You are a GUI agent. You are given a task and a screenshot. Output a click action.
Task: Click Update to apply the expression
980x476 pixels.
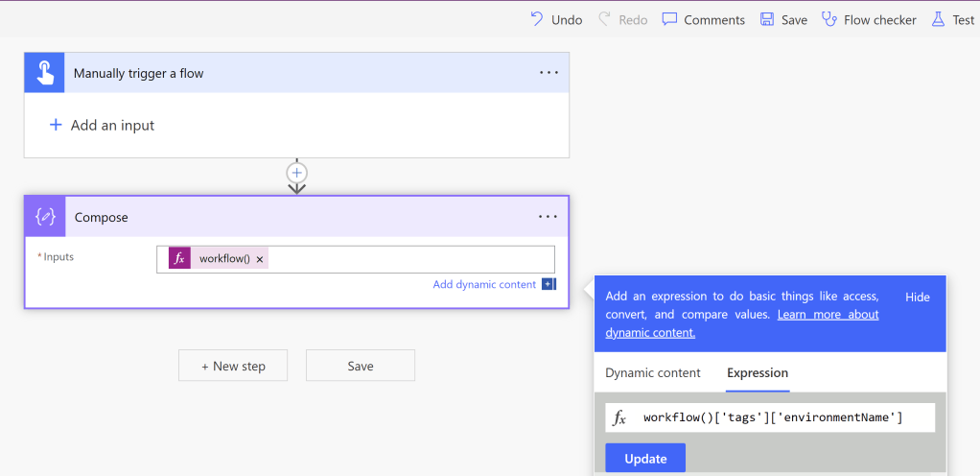click(645, 459)
